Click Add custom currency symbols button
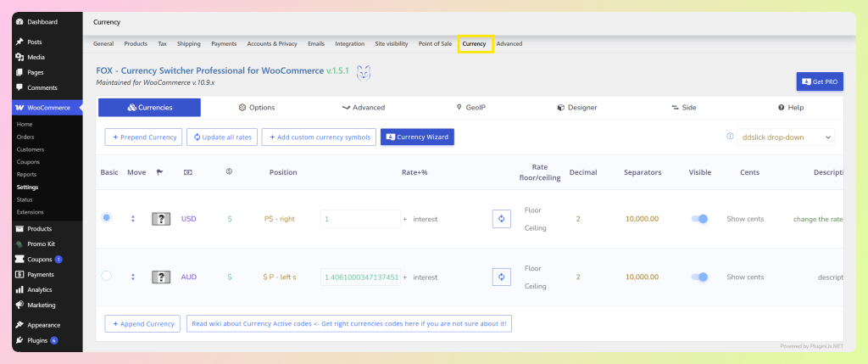The width and height of the screenshot is (868, 364). point(320,137)
